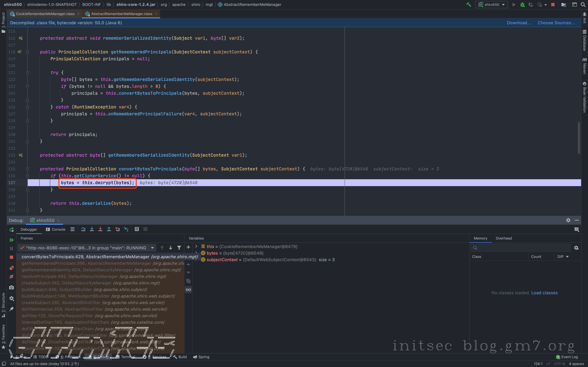The width and height of the screenshot is (588, 367).
Task: Click the Force Step Into red arrow
Action: pos(100,229)
